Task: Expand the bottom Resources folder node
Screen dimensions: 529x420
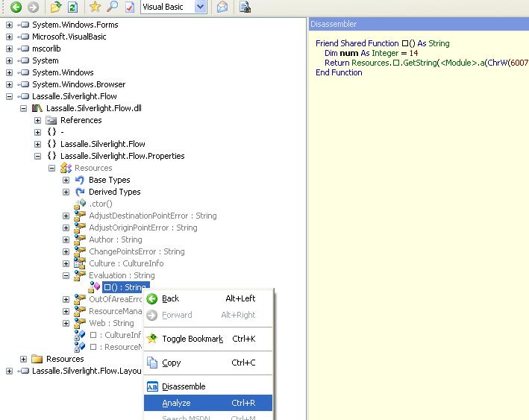Action: [24, 360]
